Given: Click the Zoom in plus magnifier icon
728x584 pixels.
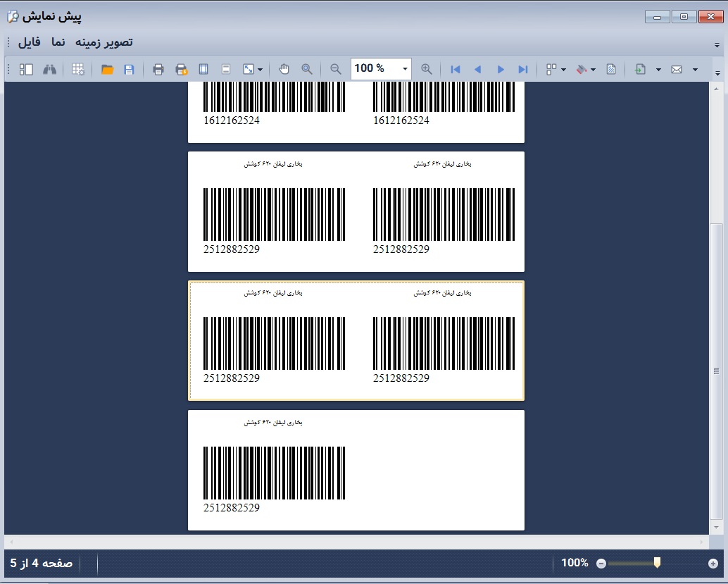Looking at the screenshot, I should tap(427, 69).
